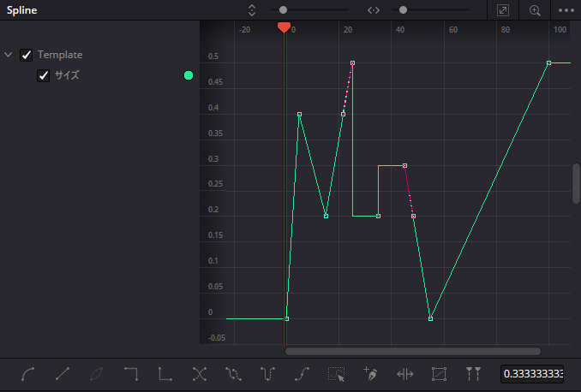The image size is (581, 392).
Task: Select the 0.5 keyframe near frame 22
Action: tap(352, 63)
